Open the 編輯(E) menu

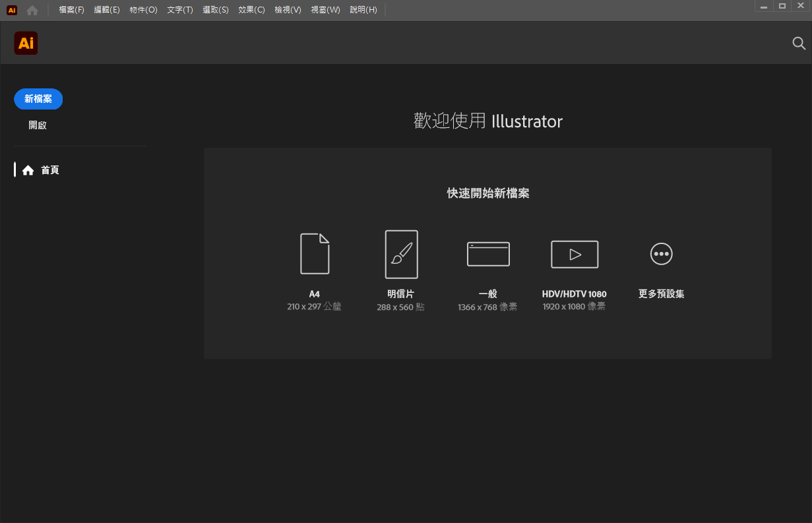click(107, 10)
